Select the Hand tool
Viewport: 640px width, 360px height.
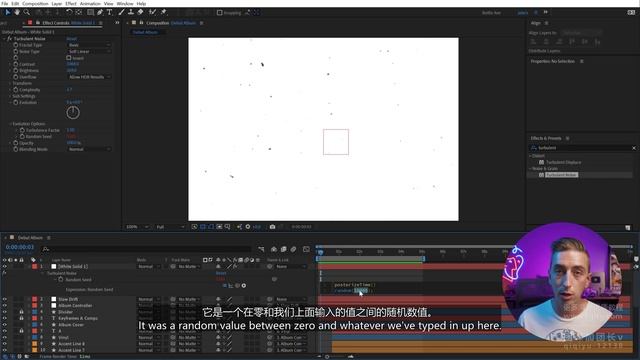pos(17,13)
